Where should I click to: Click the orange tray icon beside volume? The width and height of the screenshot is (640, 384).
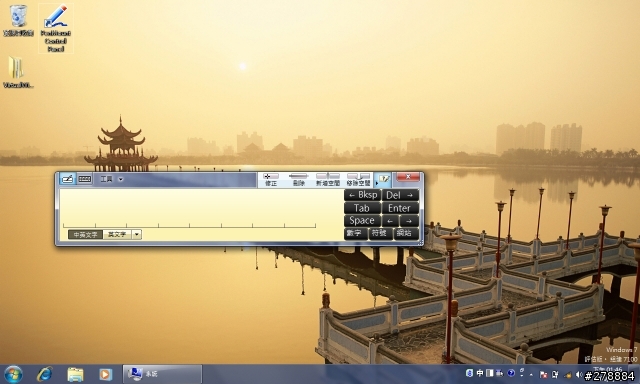(568, 375)
